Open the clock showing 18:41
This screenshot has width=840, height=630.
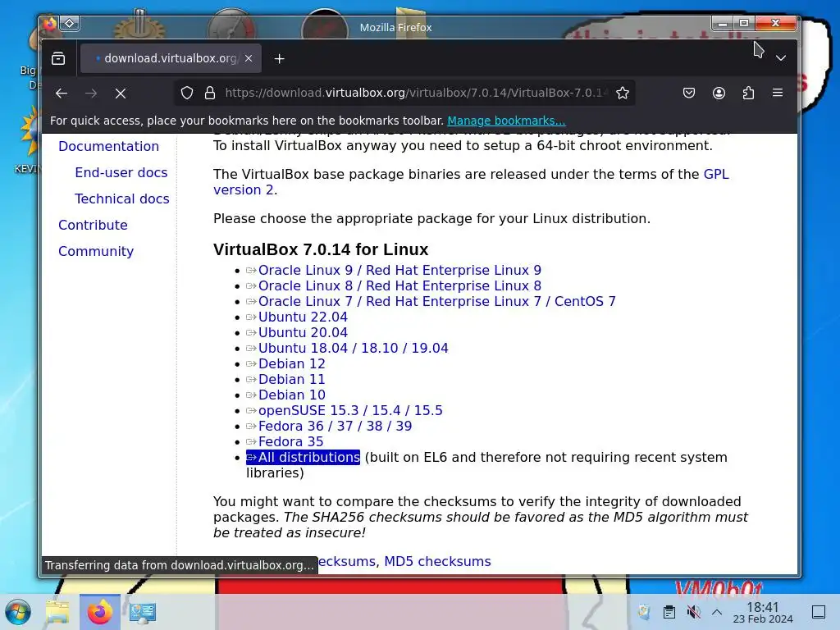[x=763, y=612]
